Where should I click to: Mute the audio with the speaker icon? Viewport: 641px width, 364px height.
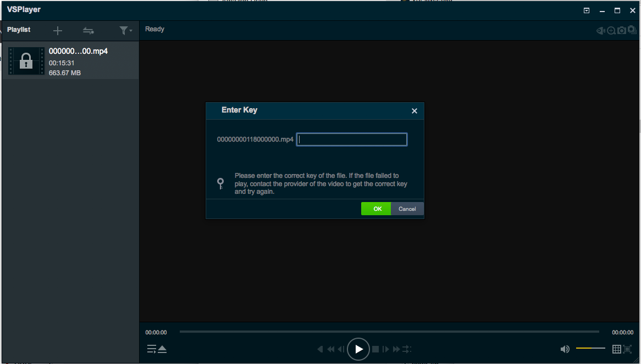click(565, 349)
